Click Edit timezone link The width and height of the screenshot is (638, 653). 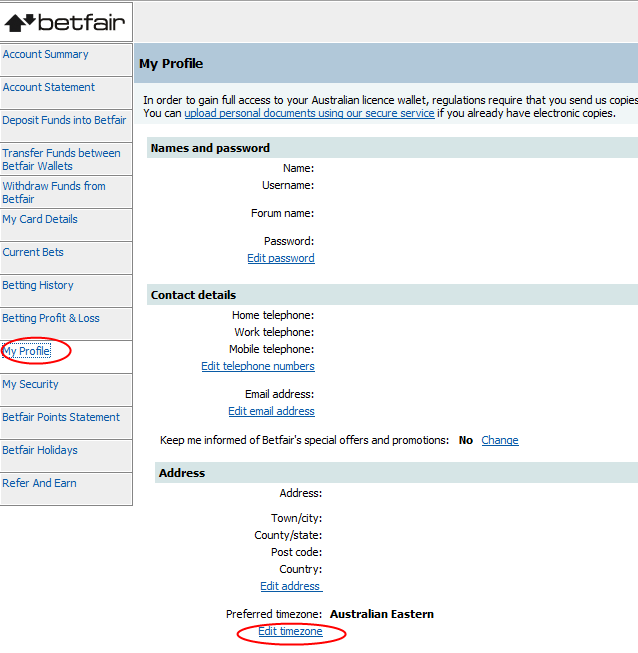click(290, 631)
